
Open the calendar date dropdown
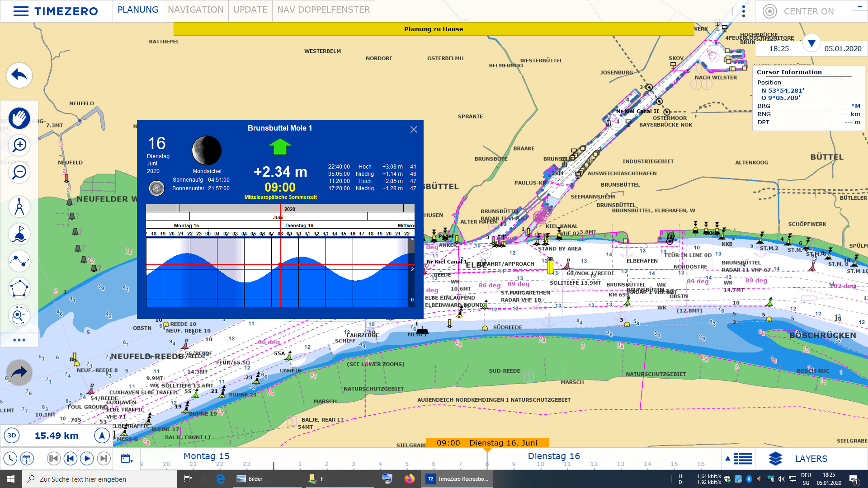point(127,459)
